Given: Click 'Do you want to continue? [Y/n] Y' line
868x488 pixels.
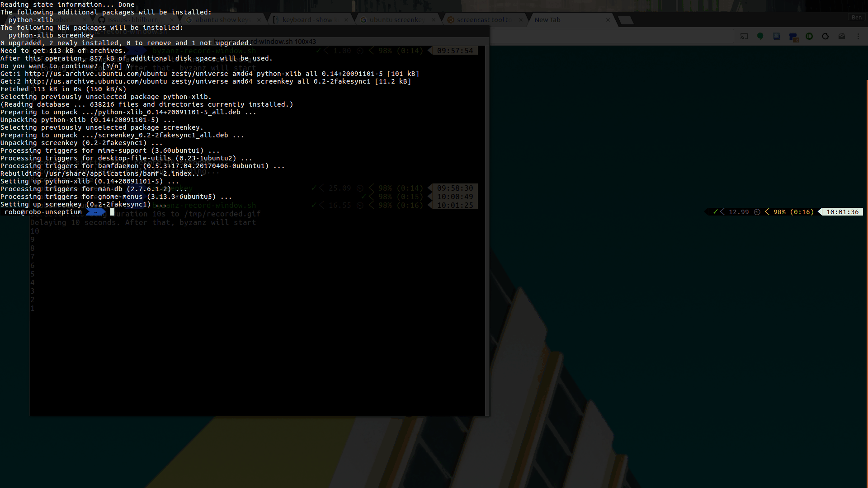Looking at the screenshot, I should pos(66,66).
